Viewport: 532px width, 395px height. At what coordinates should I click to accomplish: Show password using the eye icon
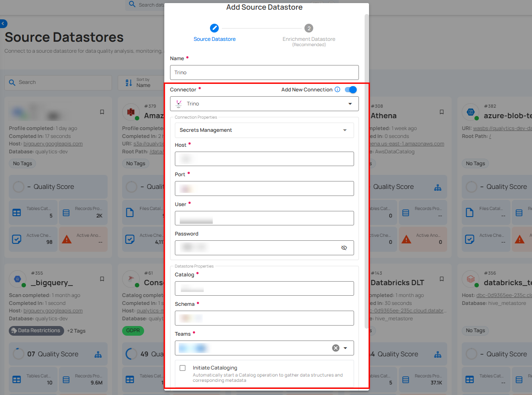coord(344,248)
